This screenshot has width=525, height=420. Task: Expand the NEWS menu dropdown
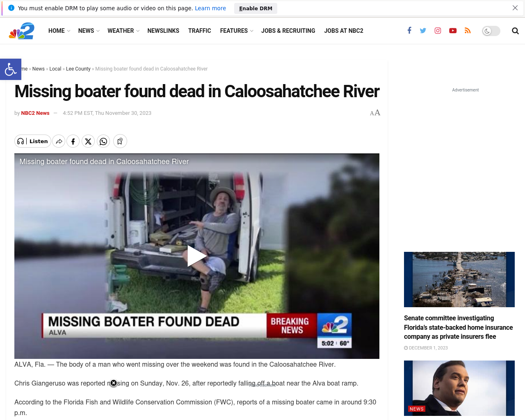[x=89, y=31]
